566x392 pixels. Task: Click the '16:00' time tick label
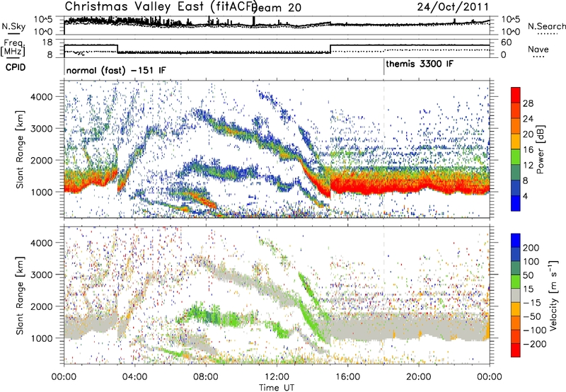coord(347,377)
